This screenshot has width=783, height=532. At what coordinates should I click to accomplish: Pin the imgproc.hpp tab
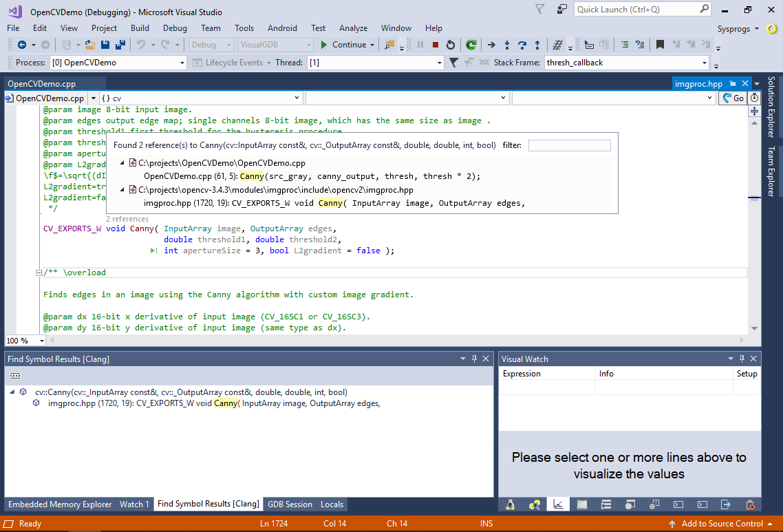733,83
